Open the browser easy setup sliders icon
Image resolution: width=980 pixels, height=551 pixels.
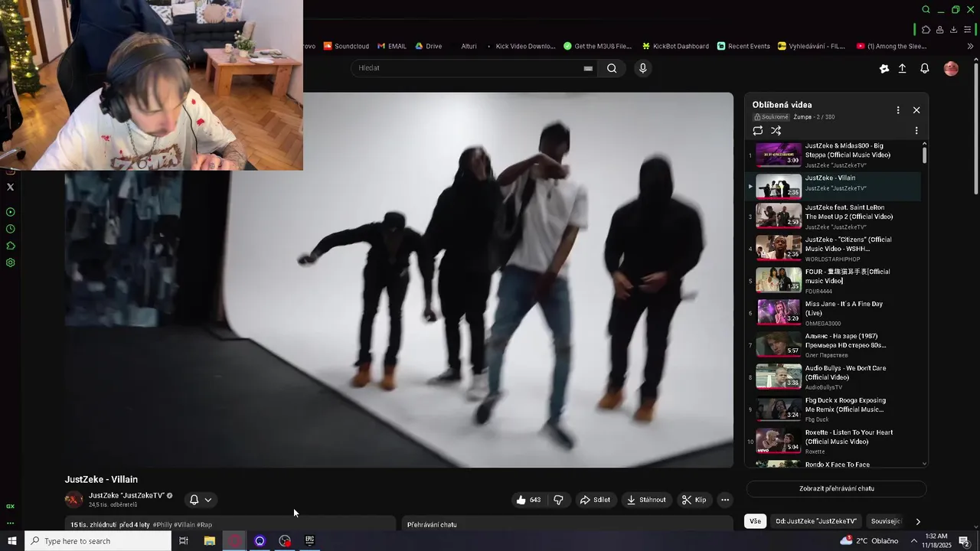(968, 30)
